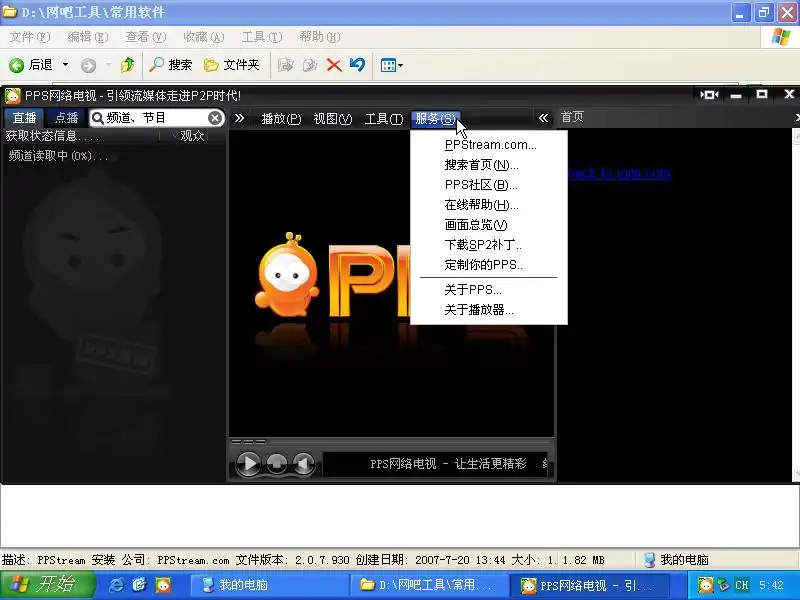Open the 收藏(A) menu in Explorer
Viewport: 800px width, 600px height.
click(x=204, y=37)
